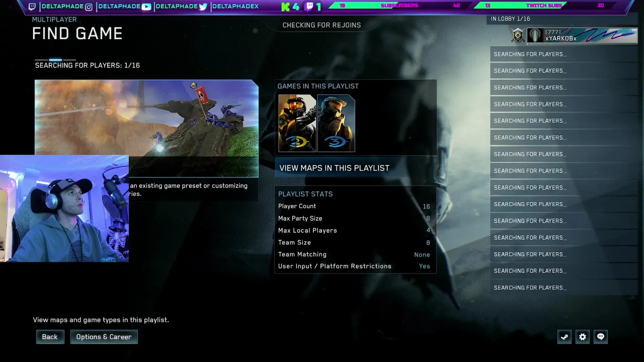
Task: Click the bullet avatar on xYARKOBx nameplate
Action: [x=535, y=36]
